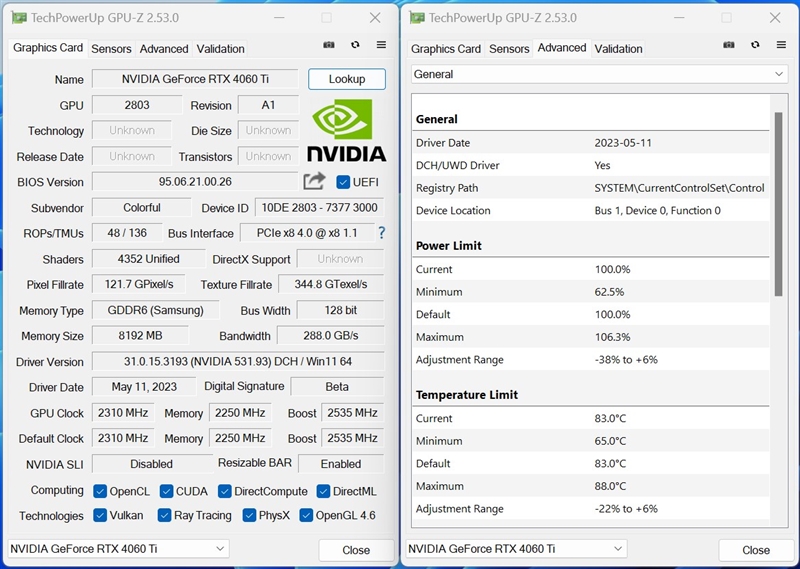Click Bus Interface question mark help icon

coord(381,233)
